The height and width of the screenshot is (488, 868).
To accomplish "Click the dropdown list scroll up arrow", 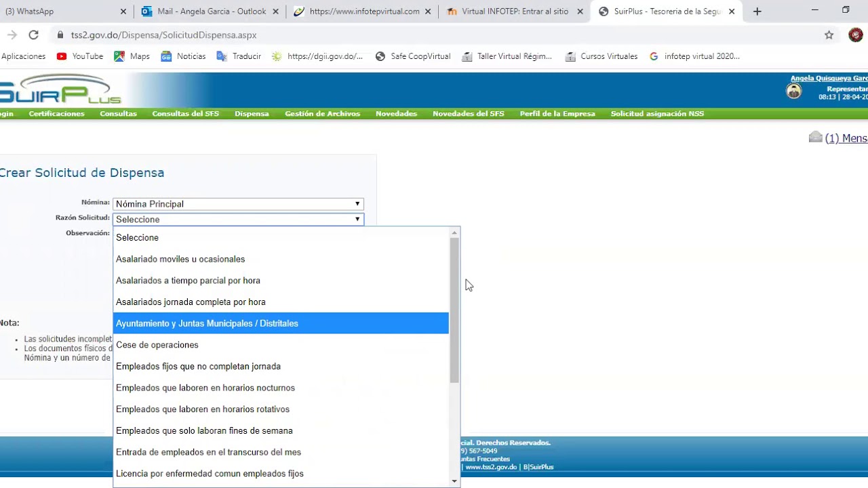I will coord(454,233).
